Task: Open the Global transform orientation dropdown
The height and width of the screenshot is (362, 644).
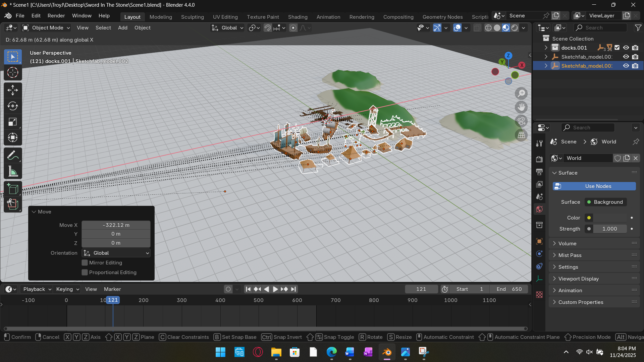Action: pos(227,28)
